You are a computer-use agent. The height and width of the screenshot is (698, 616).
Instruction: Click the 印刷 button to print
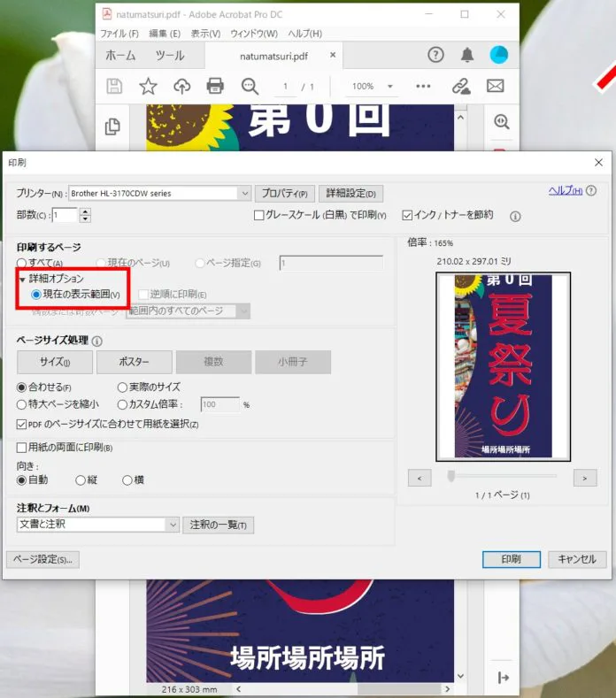[512, 559]
